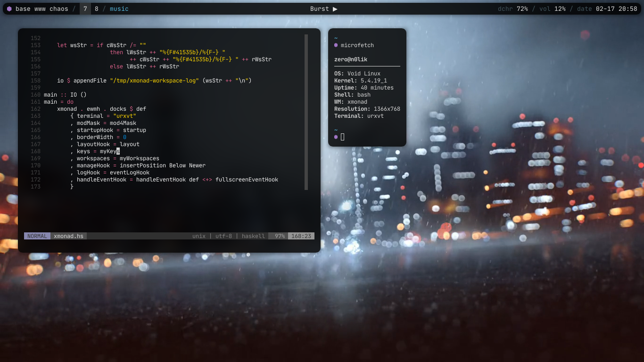Click the vol 12% volume indicator
Screen dimensions: 644x362
click(x=553, y=9)
